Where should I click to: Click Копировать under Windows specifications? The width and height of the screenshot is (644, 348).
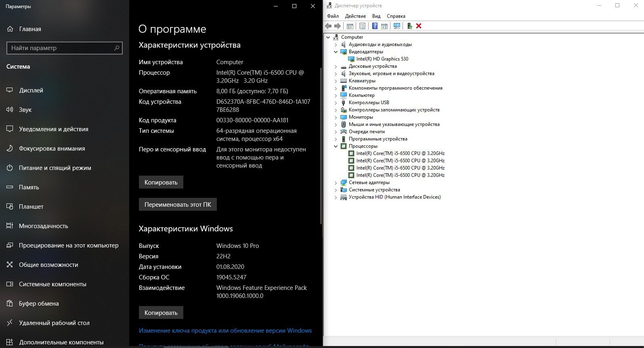click(x=161, y=313)
